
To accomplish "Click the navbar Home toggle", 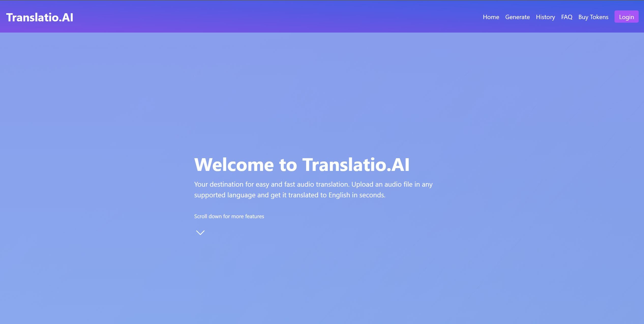I will 491,17.
